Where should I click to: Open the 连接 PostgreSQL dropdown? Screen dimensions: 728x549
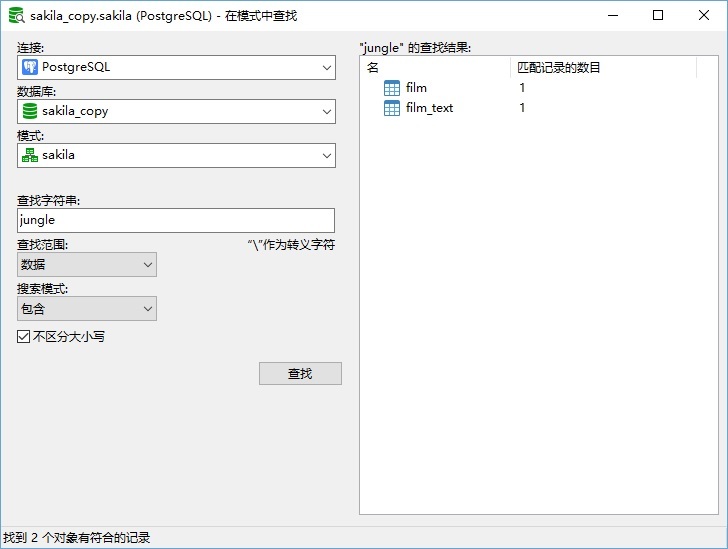coord(176,67)
